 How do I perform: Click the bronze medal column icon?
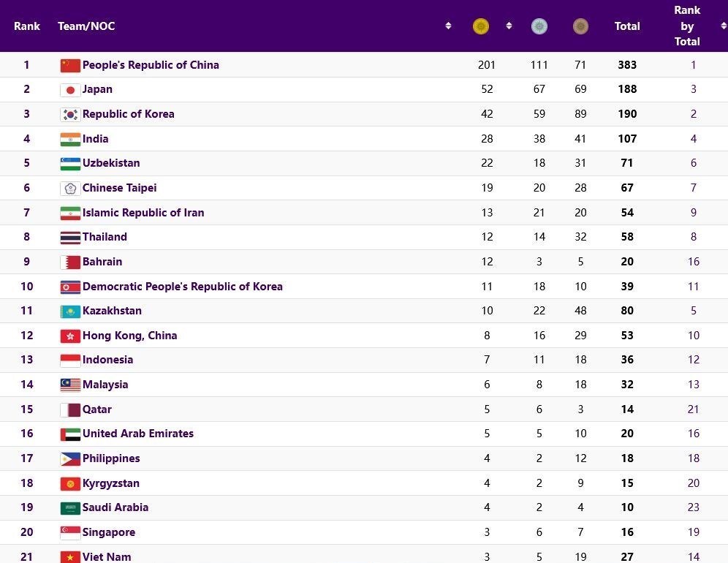[580, 27]
